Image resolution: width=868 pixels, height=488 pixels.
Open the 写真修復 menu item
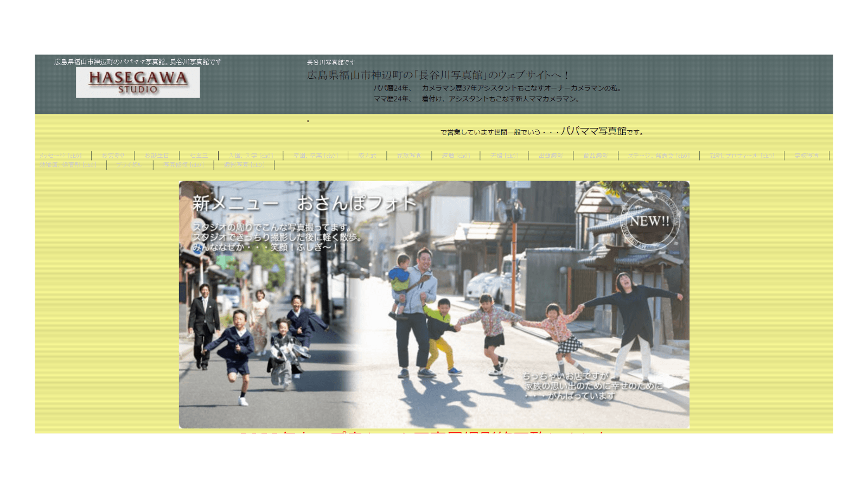(x=183, y=165)
